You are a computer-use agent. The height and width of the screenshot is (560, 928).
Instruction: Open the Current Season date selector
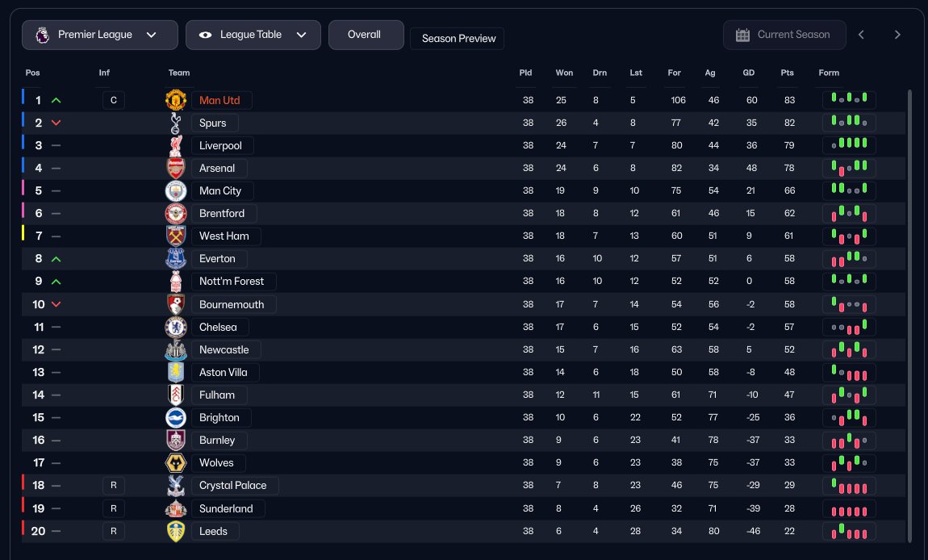click(784, 35)
